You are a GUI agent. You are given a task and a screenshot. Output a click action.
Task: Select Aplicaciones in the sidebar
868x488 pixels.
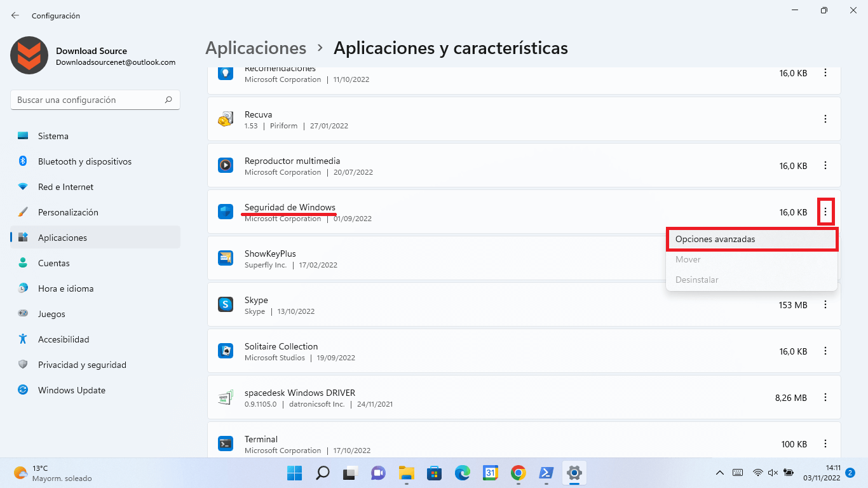click(x=95, y=238)
